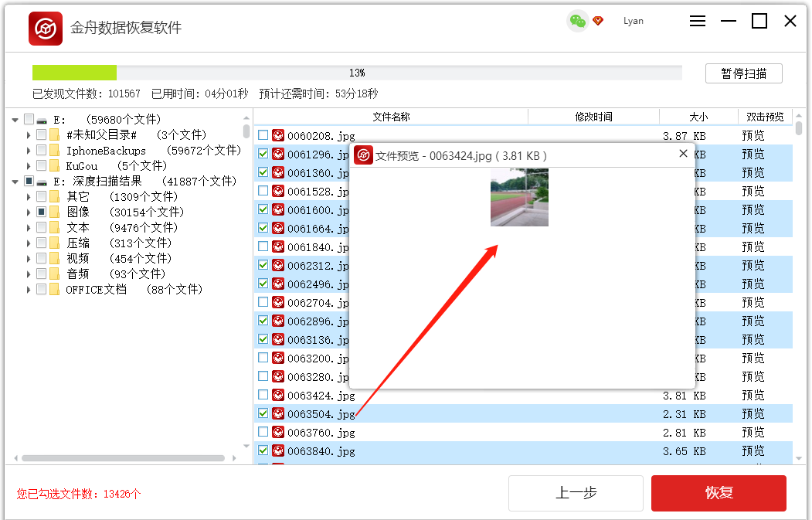Click 预览 link for 0063504.jpg

(x=753, y=414)
